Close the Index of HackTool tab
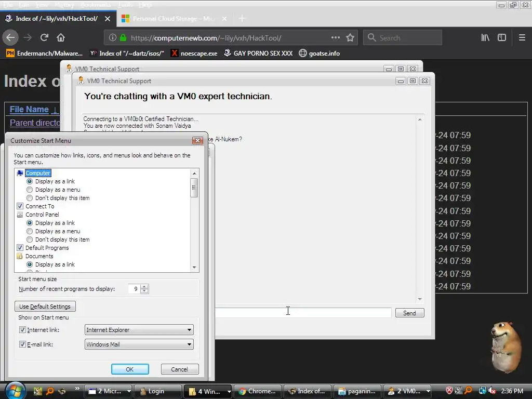The width and height of the screenshot is (532, 399). click(x=108, y=19)
